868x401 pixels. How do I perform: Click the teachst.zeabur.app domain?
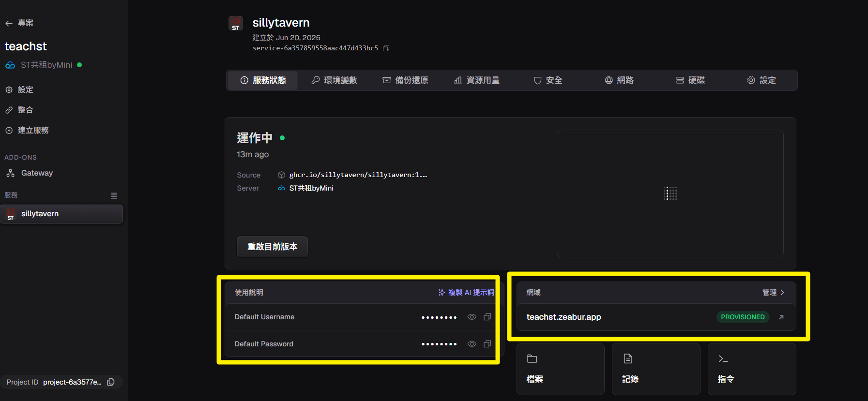[x=563, y=317]
